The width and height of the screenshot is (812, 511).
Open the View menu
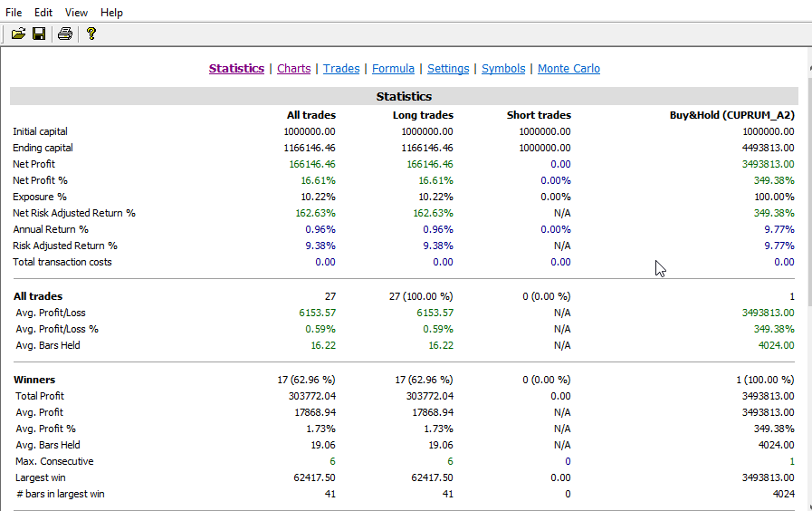click(x=76, y=13)
